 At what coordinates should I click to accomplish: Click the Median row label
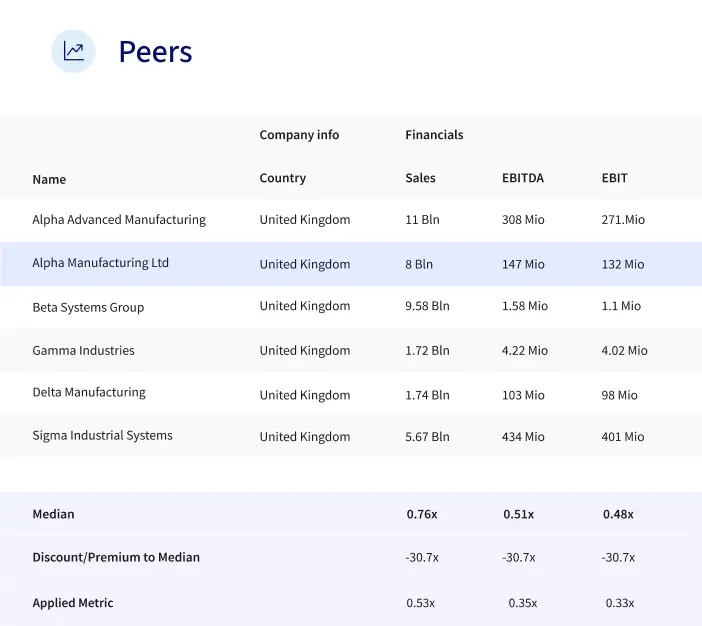53,514
